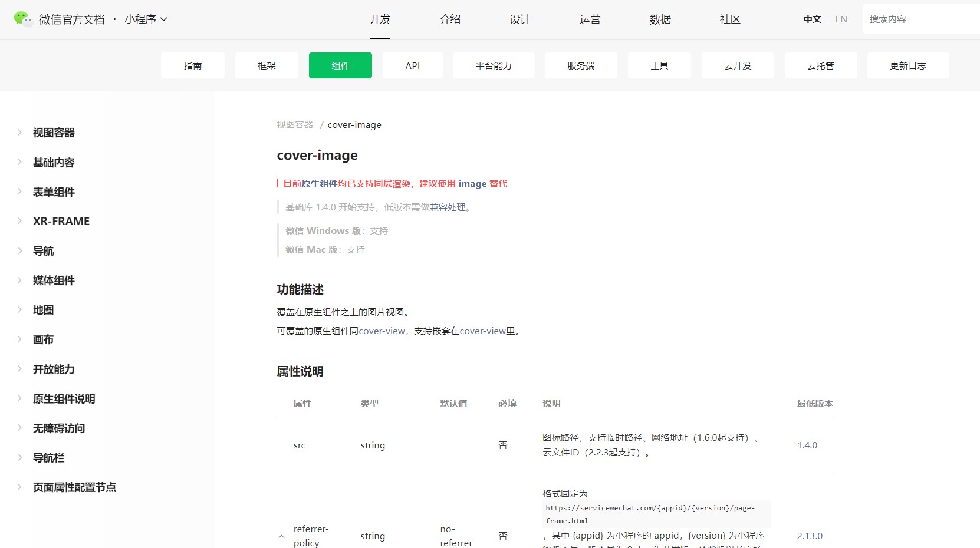
Task: Collapse the referrer-policy row caret
Action: [x=282, y=536]
